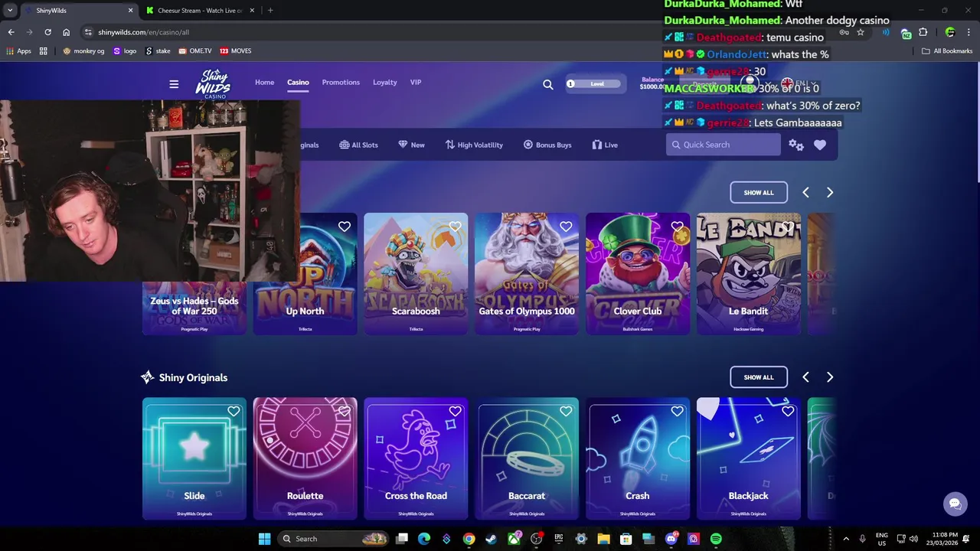The image size is (980, 551).
Task: Open Discord from the taskbar
Action: (671, 539)
